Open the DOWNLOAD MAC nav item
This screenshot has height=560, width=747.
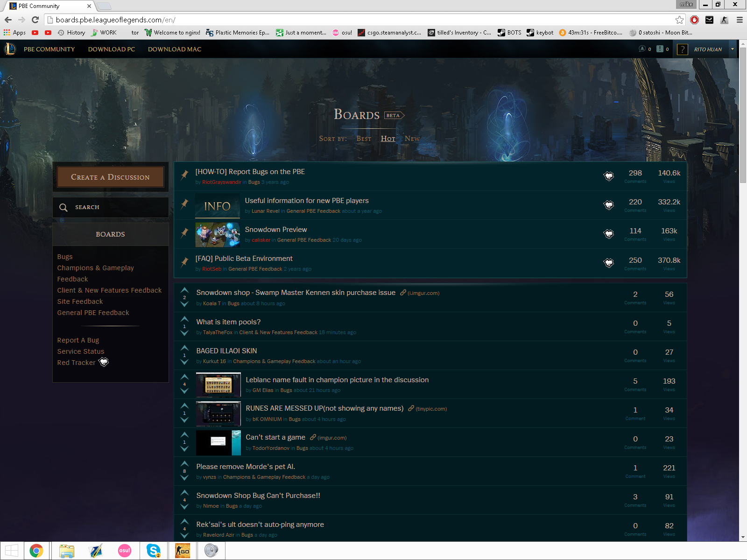point(175,49)
